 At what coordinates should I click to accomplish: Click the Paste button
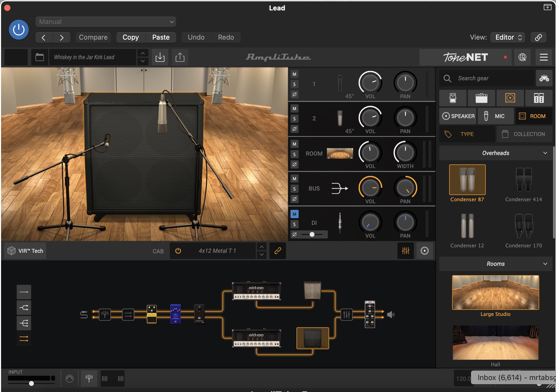coord(161,37)
